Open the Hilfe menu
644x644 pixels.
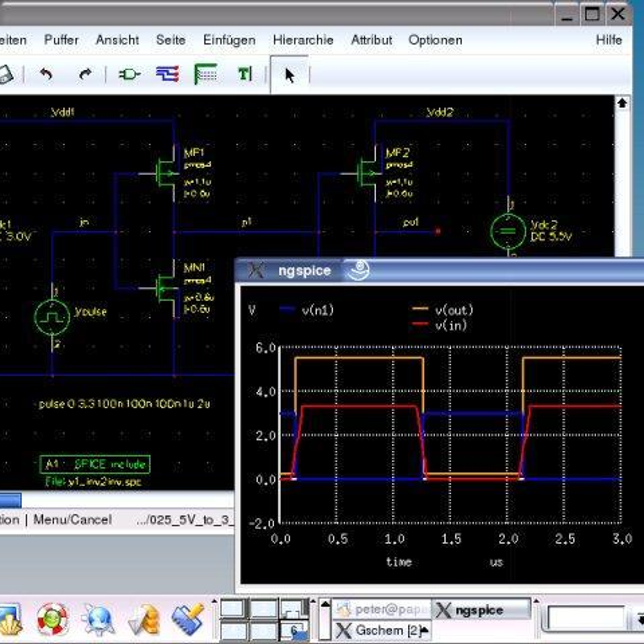[609, 40]
